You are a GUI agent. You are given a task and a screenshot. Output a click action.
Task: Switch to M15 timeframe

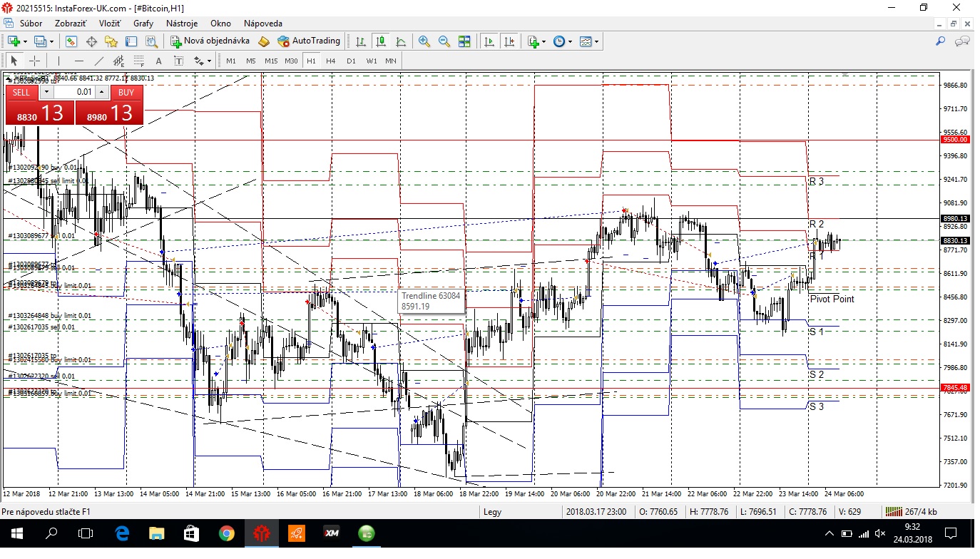click(271, 61)
